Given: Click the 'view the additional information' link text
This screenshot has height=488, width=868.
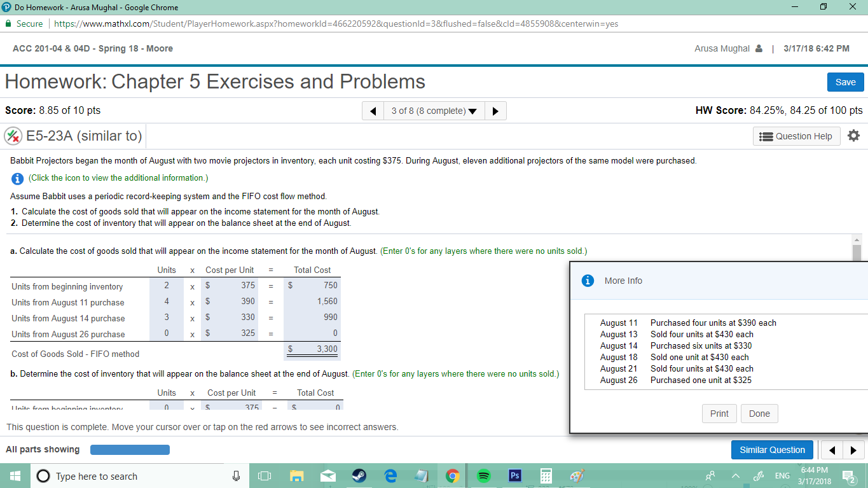Looking at the screenshot, I should pyautogui.click(x=118, y=178).
